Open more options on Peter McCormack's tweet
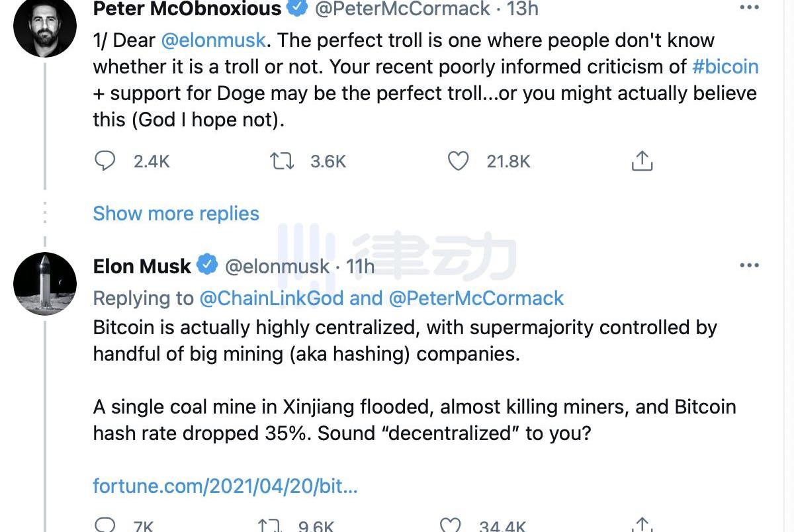The image size is (794, 532). [x=749, y=9]
